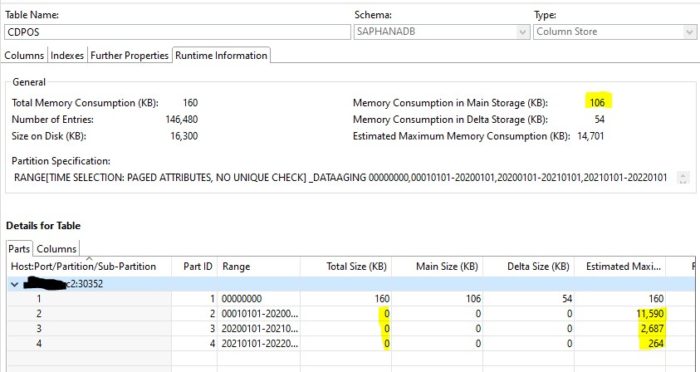Click the Part ID column header

[195, 267]
